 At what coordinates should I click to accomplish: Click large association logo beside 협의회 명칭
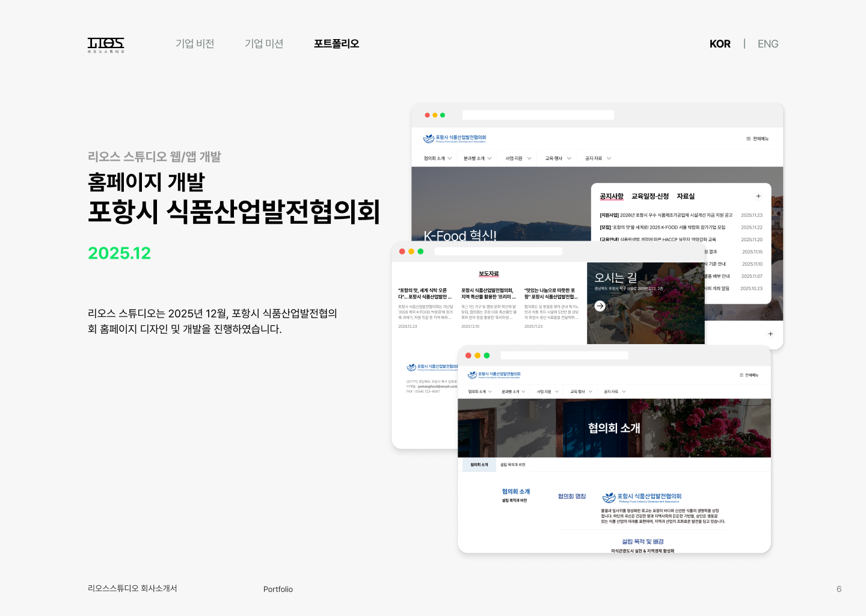(642, 497)
